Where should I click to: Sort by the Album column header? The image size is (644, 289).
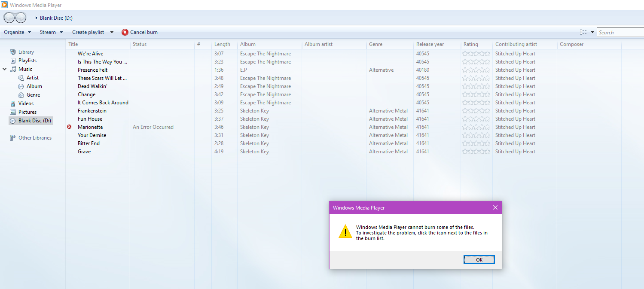click(x=270, y=44)
